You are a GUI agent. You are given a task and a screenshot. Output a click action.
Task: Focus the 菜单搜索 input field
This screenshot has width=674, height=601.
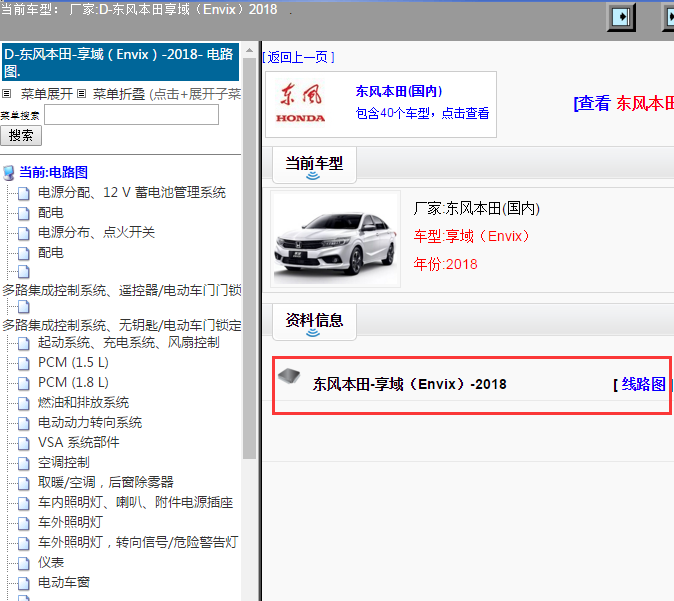[132, 115]
